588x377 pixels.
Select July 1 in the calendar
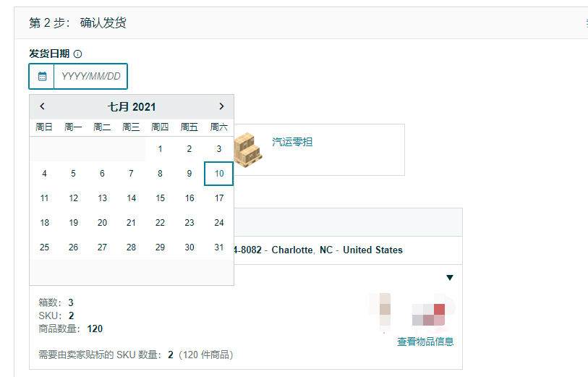pyautogui.click(x=160, y=149)
